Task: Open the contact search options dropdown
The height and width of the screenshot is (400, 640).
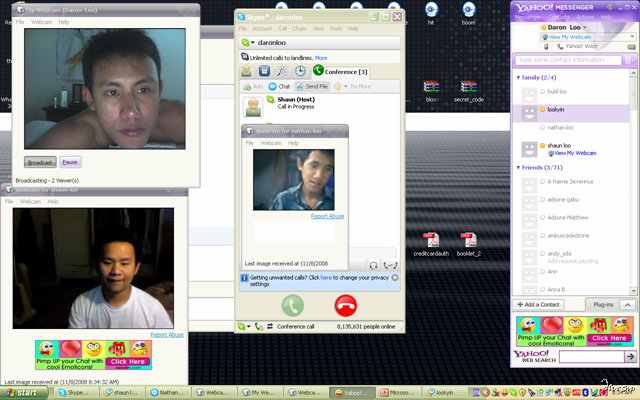Action: (630, 60)
